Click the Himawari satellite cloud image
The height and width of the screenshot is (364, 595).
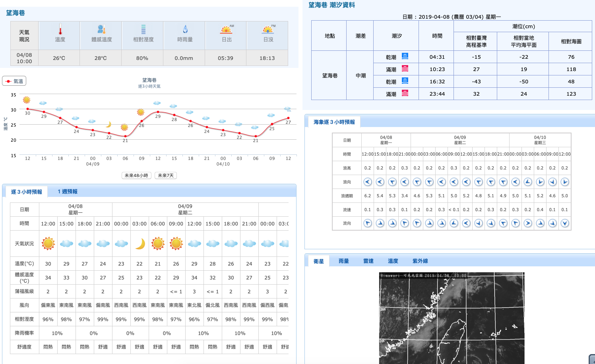click(x=452, y=318)
